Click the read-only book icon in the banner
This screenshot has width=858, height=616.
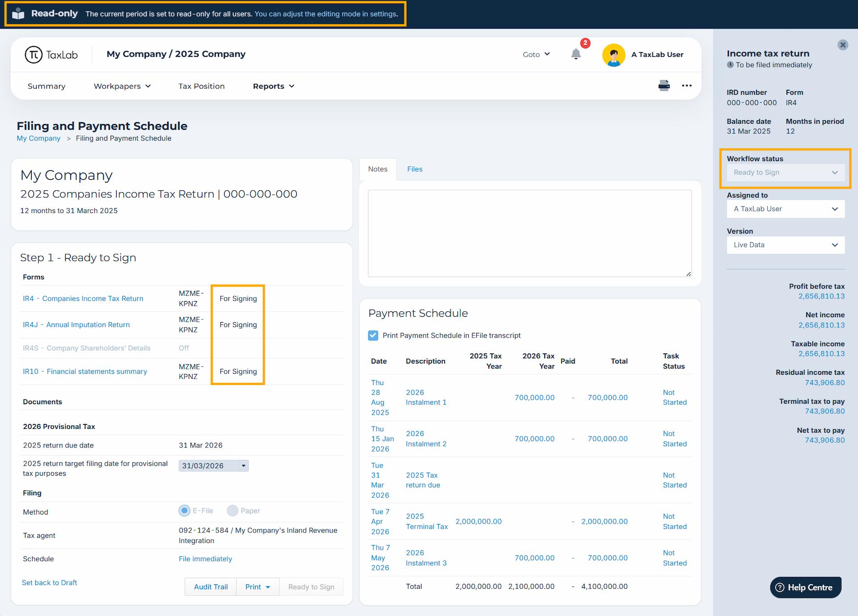pyautogui.click(x=18, y=14)
